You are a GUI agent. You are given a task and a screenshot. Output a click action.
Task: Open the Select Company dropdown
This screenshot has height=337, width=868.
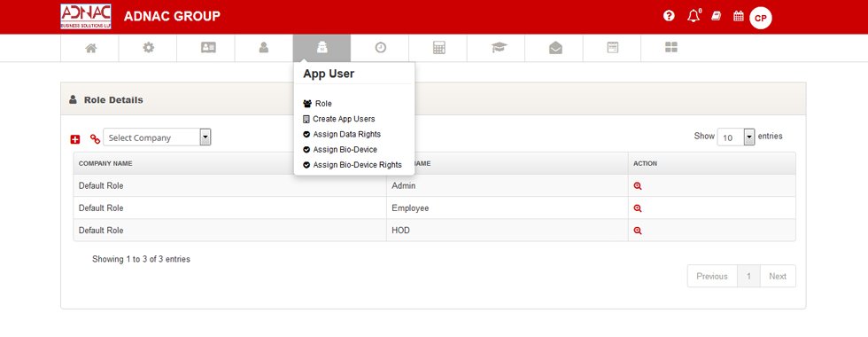point(158,137)
